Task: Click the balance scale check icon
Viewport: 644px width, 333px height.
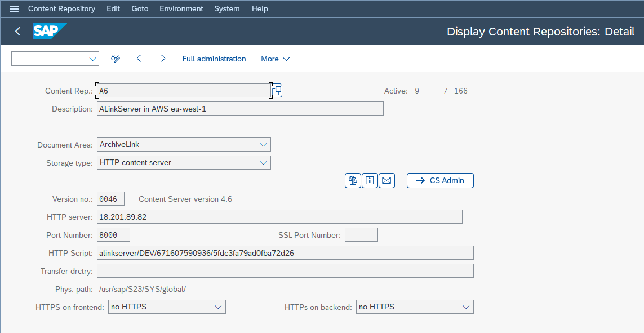Action: (x=353, y=180)
